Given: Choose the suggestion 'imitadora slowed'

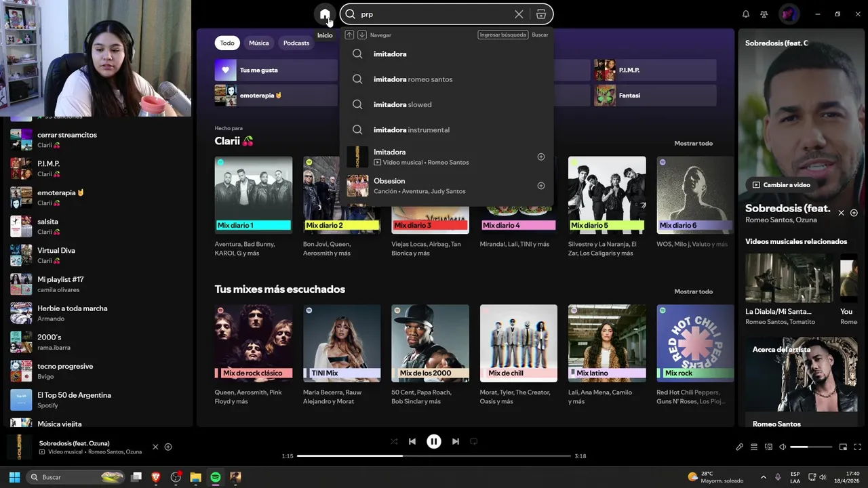Looking at the screenshot, I should 447,104.
